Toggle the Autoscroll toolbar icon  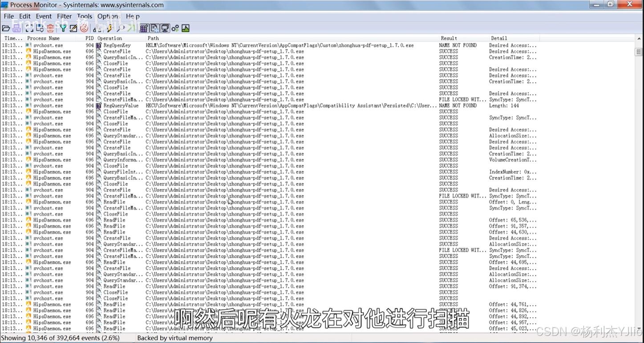coord(40,28)
